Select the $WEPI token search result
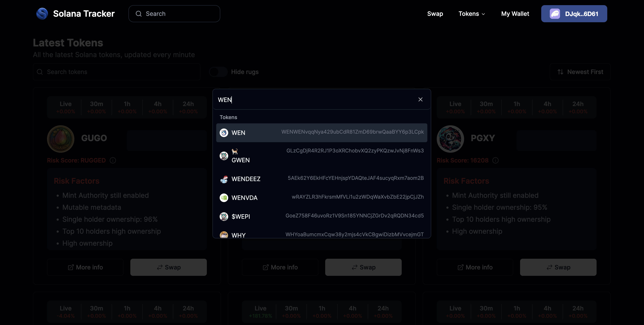644x325 pixels. [322, 216]
